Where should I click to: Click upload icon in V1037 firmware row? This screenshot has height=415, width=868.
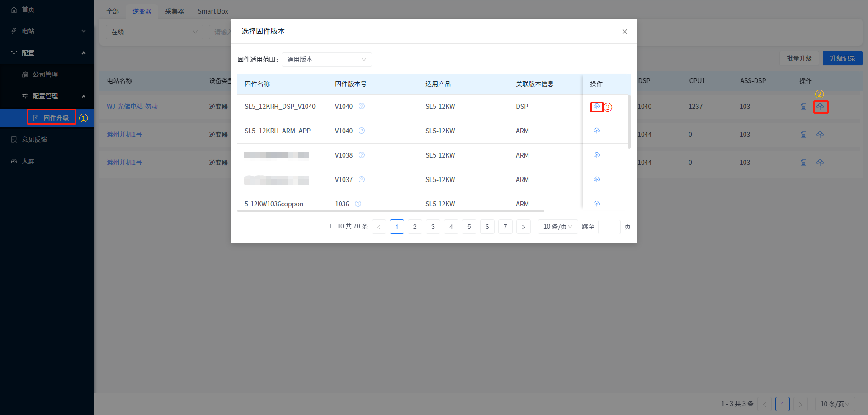click(597, 180)
